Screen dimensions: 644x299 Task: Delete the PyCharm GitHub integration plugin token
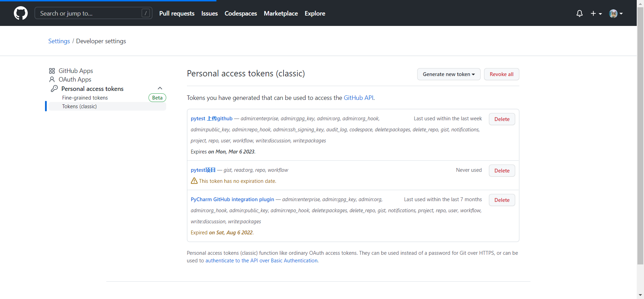pyautogui.click(x=502, y=200)
